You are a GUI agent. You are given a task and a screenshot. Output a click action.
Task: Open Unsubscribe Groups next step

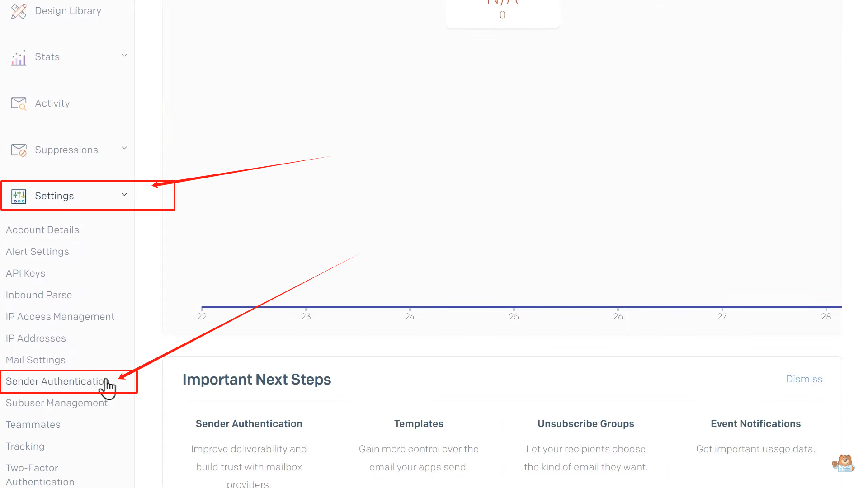click(x=585, y=424)
